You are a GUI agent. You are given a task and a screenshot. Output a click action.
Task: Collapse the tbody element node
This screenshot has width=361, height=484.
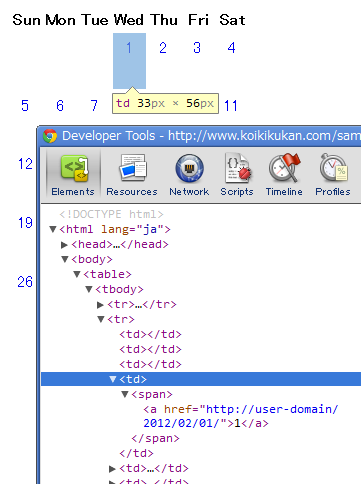[x=89, y=289]
